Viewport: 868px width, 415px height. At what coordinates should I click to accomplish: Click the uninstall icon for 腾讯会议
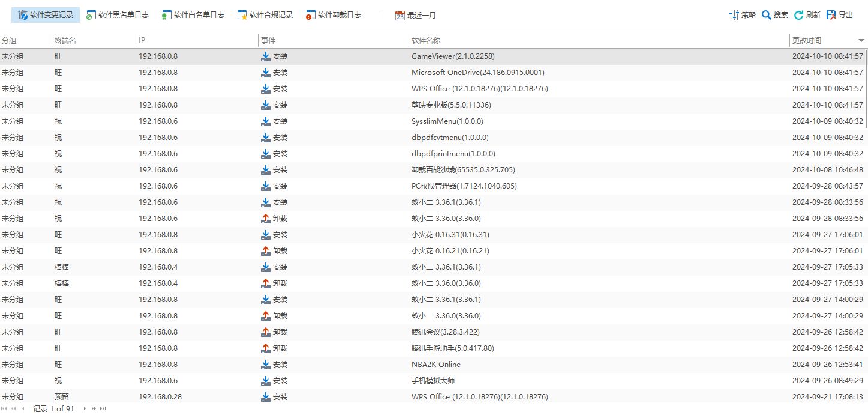[x=266, y=332]
